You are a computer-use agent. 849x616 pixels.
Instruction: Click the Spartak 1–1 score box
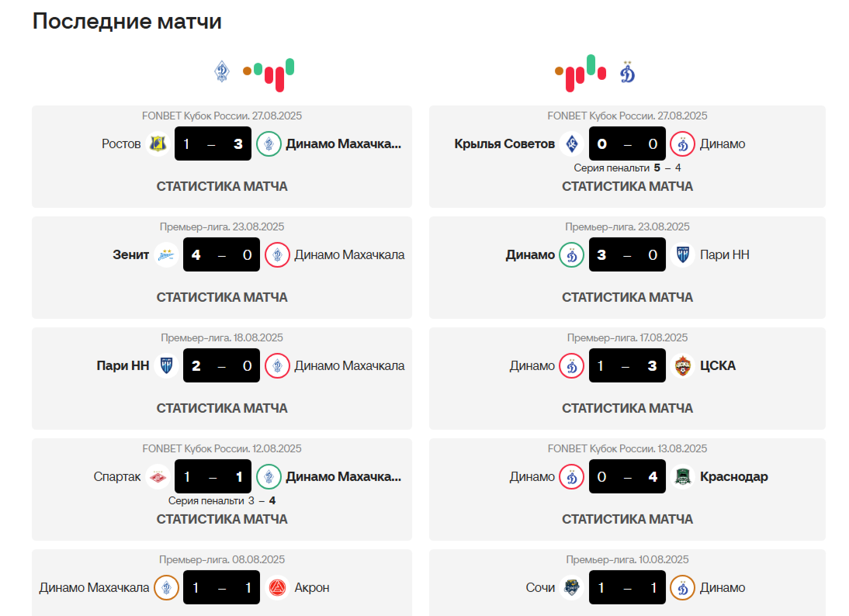(x=213, y=476)
